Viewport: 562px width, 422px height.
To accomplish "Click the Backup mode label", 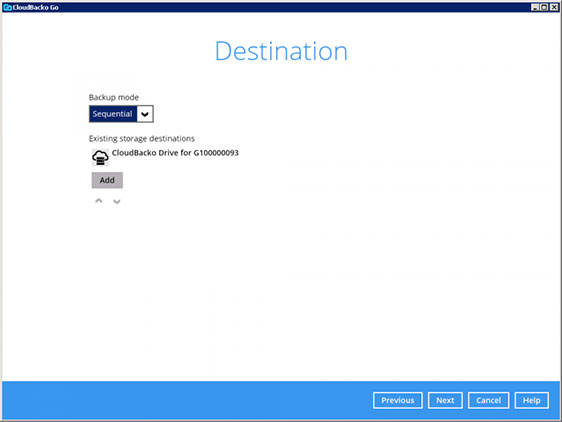I will 114,97.
